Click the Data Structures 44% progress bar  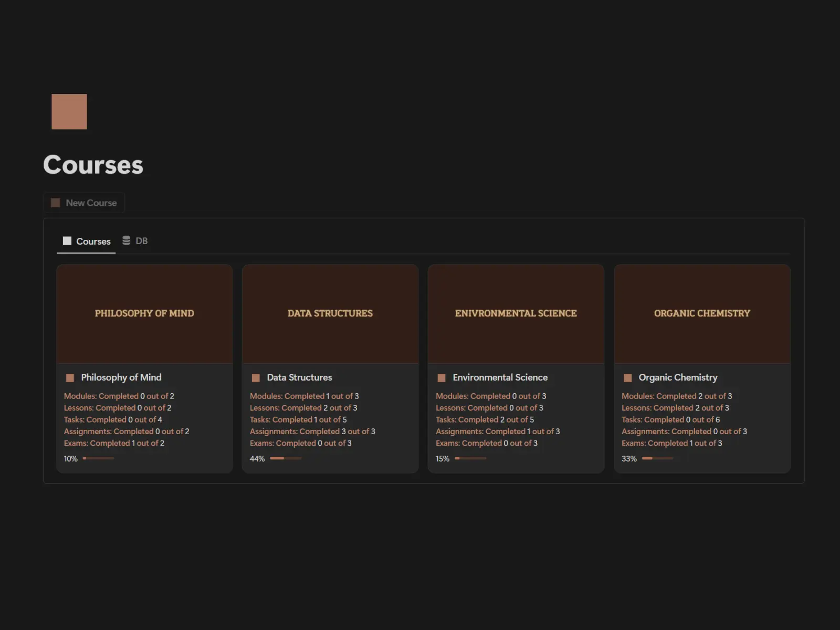click(x=286, y=458)
